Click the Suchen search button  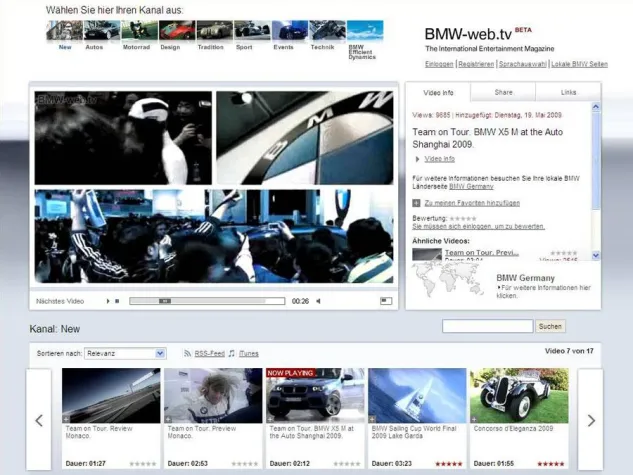(550, 326)
